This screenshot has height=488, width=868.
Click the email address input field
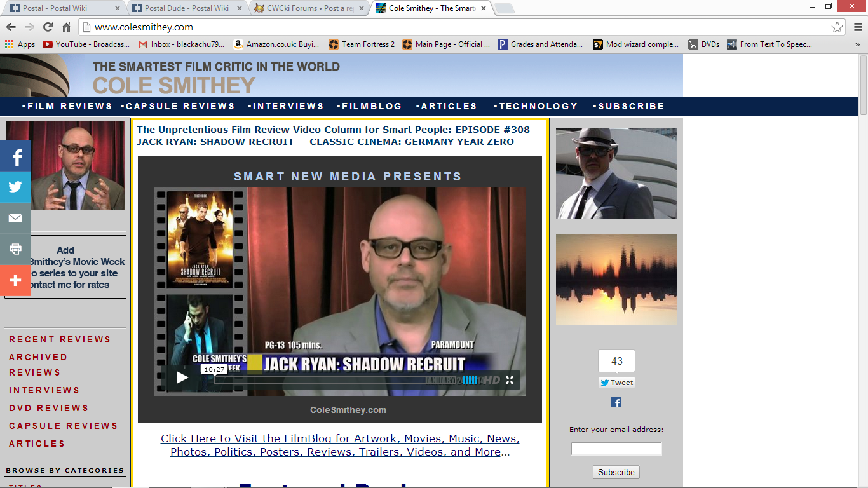pos(616,449)
